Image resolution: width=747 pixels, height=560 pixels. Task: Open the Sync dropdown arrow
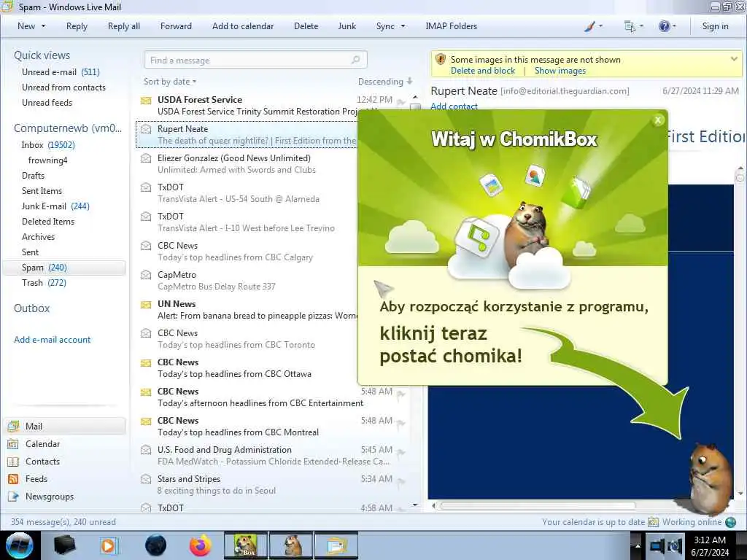point(403,26)
